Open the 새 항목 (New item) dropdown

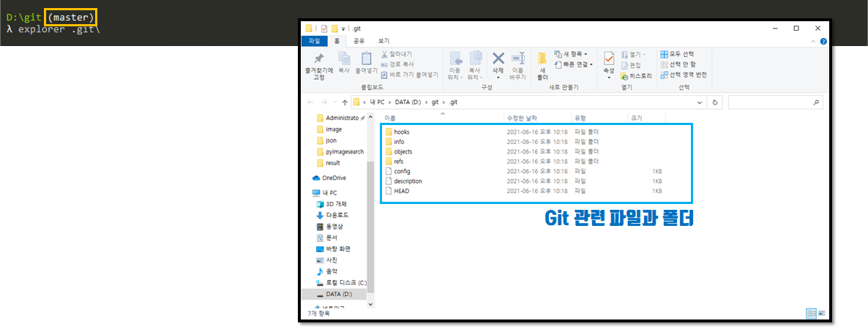(x=571, y=54)
